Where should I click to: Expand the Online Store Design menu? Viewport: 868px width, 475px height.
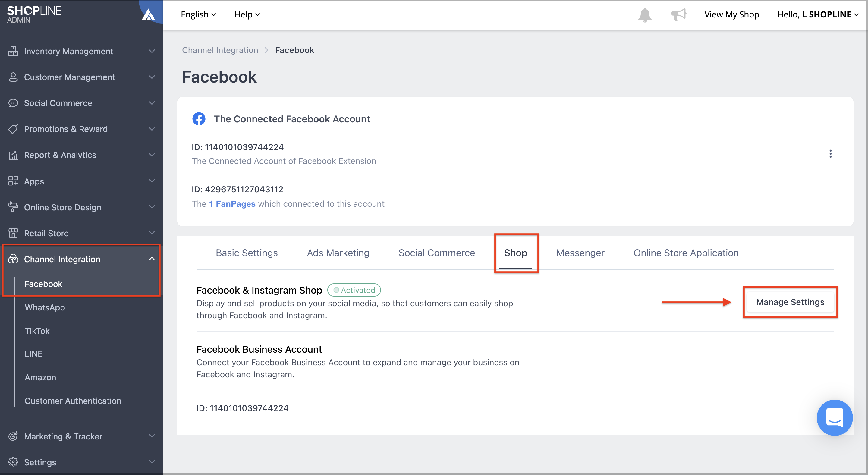pos(152,207)
